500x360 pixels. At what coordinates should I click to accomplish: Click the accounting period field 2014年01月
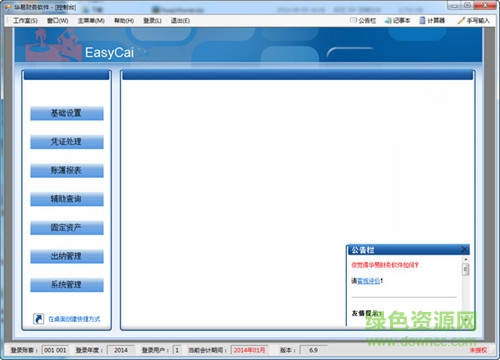point(249,350)
